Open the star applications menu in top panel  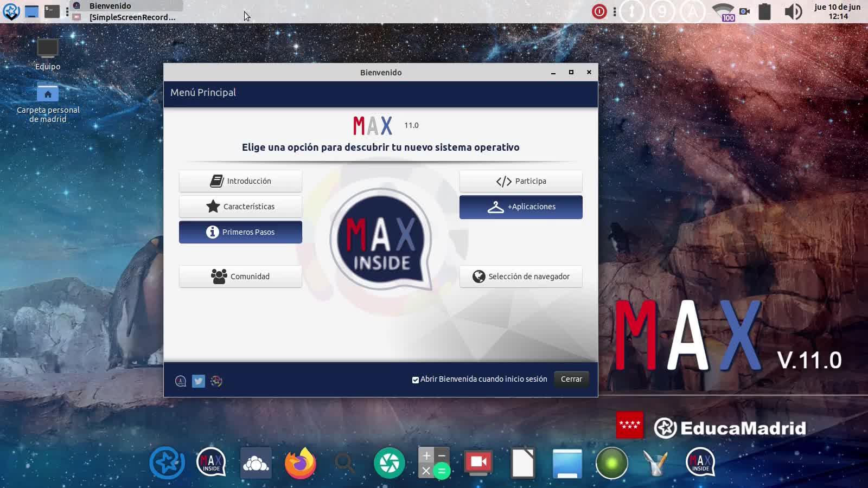coord(11,11)
